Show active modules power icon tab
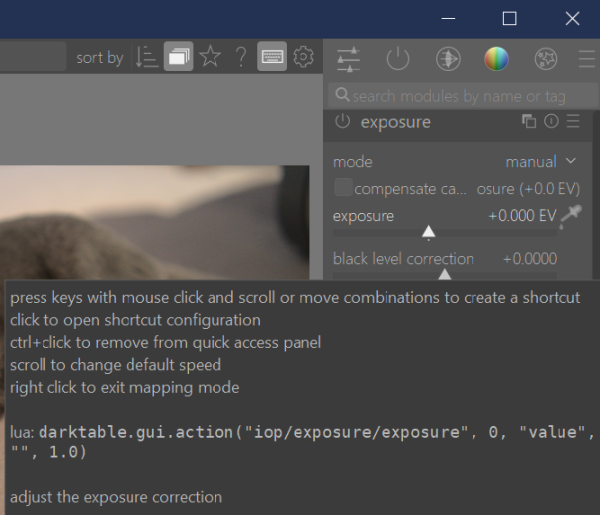 click(398, 59)
